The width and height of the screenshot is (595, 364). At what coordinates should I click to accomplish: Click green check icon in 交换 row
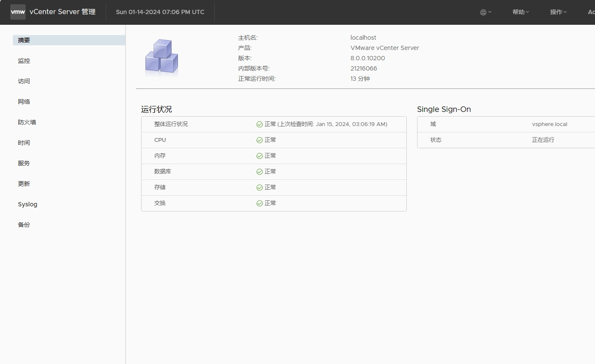260,203
